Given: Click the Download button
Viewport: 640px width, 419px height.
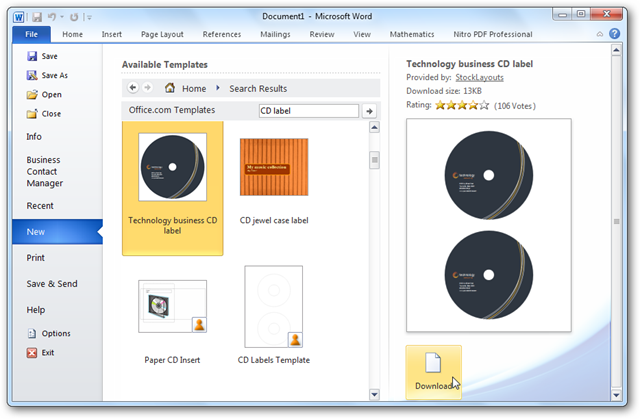Looking at the screenshot, I should 433,372.
